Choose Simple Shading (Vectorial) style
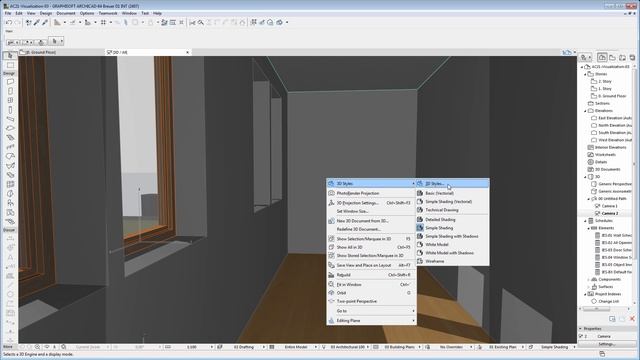Screen dimensions: 640x360 tap(452, 202)
